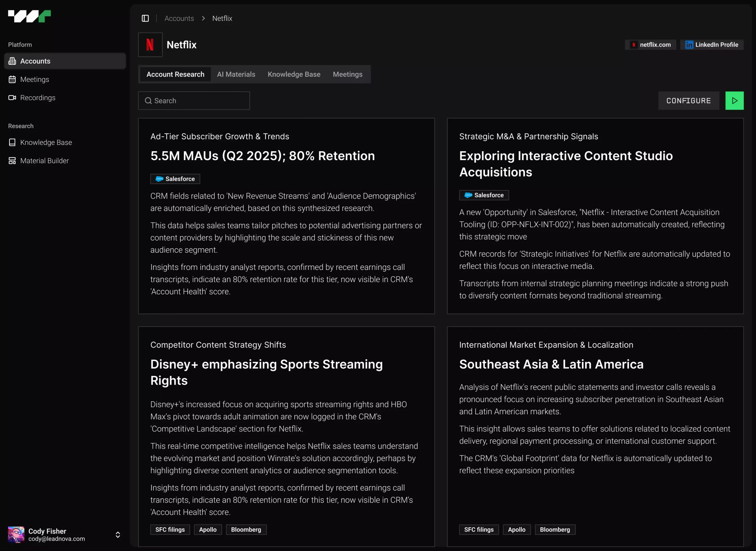Open 'Exploring Interactive Content Studio Acquisitions' heading
The image size is (756, 551).
566,164
